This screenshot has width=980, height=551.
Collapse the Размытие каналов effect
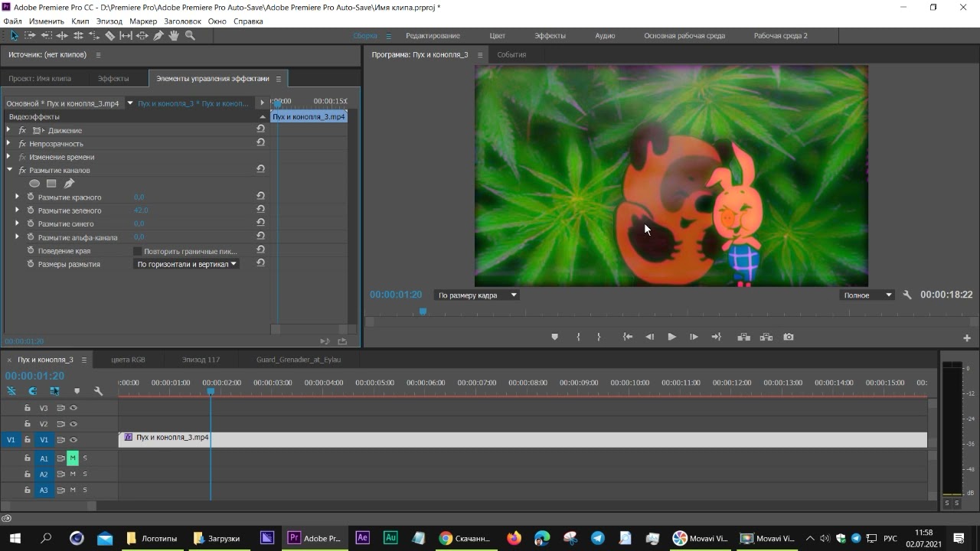pyautogui.click(x=9, y=170)
